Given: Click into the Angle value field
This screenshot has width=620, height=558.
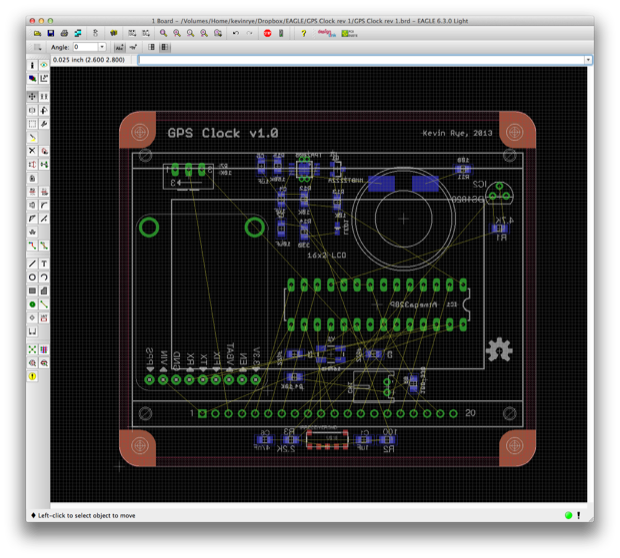Looking at the screenshot, I should [86, 47].
